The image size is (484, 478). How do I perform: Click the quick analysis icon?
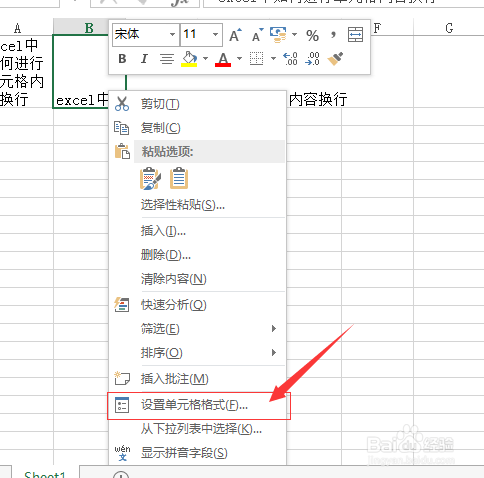(122, 305)
